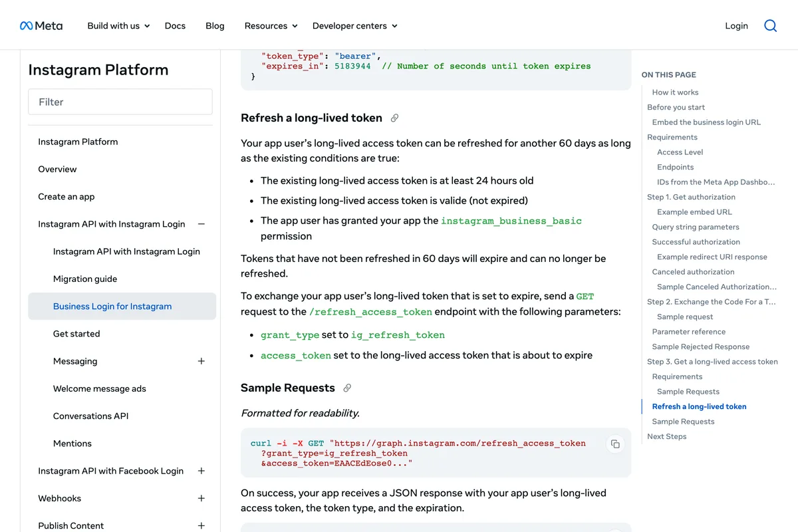Select Overview in the sidebar

(57, 169)
